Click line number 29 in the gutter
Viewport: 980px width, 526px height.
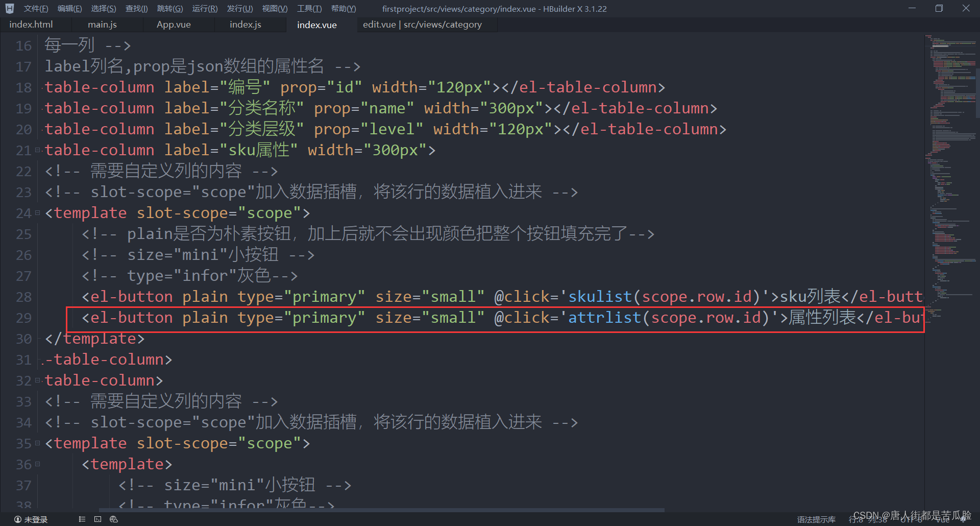point(24,318)
